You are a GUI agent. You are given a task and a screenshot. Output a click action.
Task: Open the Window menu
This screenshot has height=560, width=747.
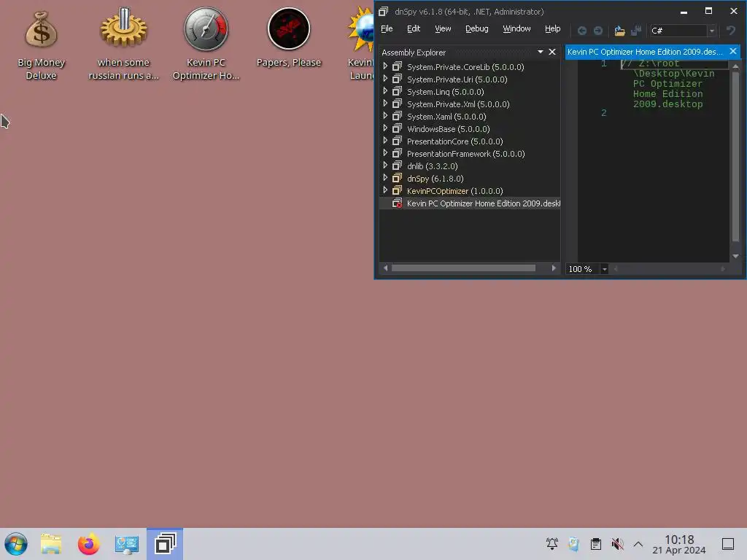pos(516,29)
